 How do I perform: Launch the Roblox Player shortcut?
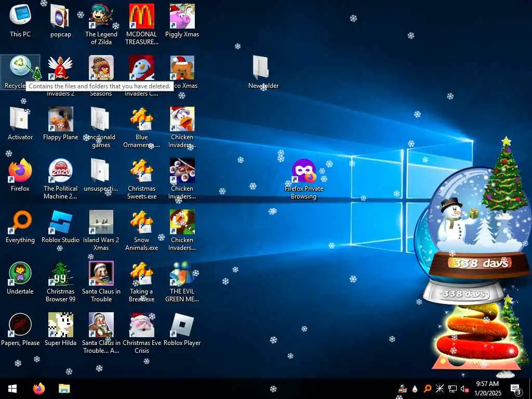pos(182,329)
